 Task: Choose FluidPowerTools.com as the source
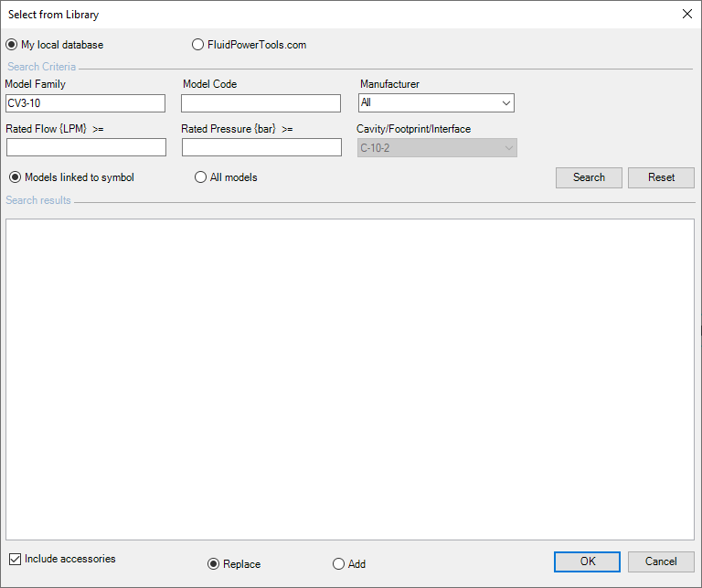(198, 45)
